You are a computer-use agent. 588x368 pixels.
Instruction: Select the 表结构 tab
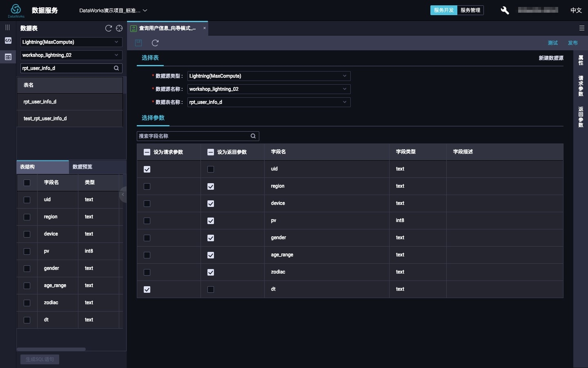tap(42, 167)
